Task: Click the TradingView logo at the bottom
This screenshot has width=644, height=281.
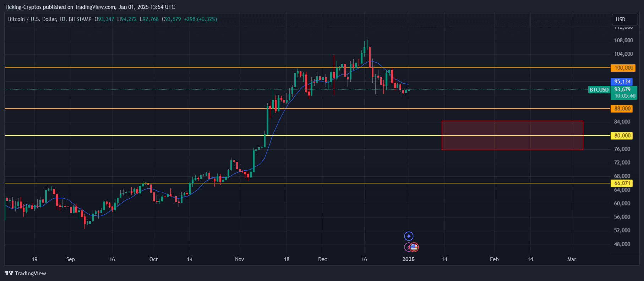Action: (25, 273)
